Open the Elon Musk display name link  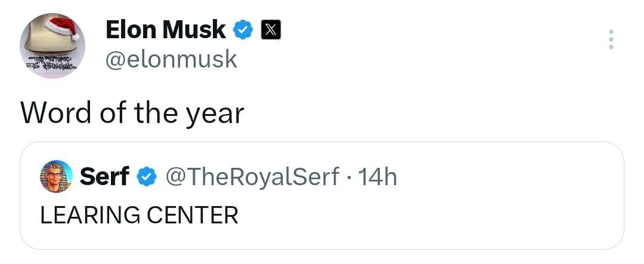coord(165,30)
